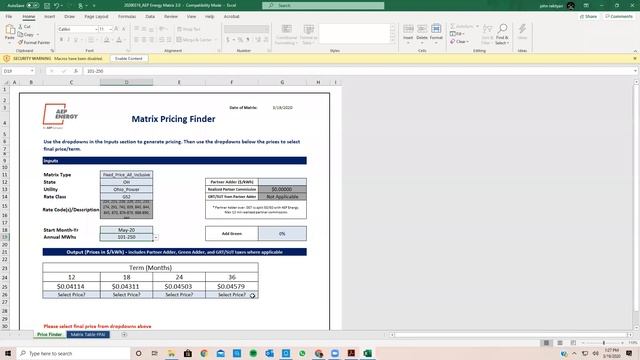The height and width of the screenshot is (360, 640).
Task: Switch to Page Layout view icon
Action: click(560, 343)
